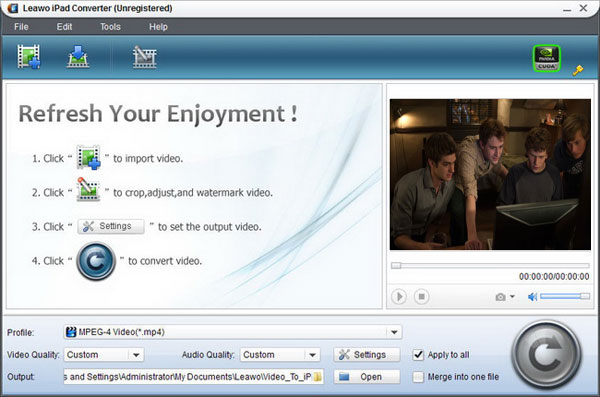
Task: Click the convert icon in step 4
Action: [x=96, y=261]
